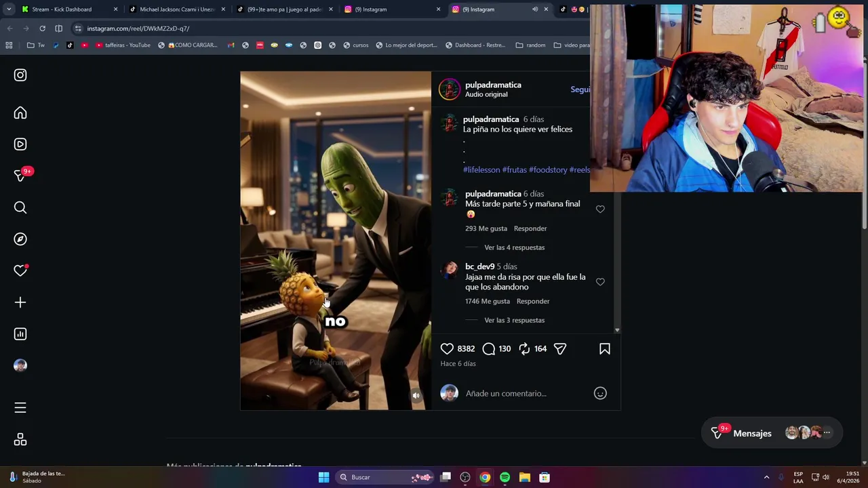Click the taskbar Buscar search box
The width and height of the screenshot is (868, 488).
tap(384, 477)
